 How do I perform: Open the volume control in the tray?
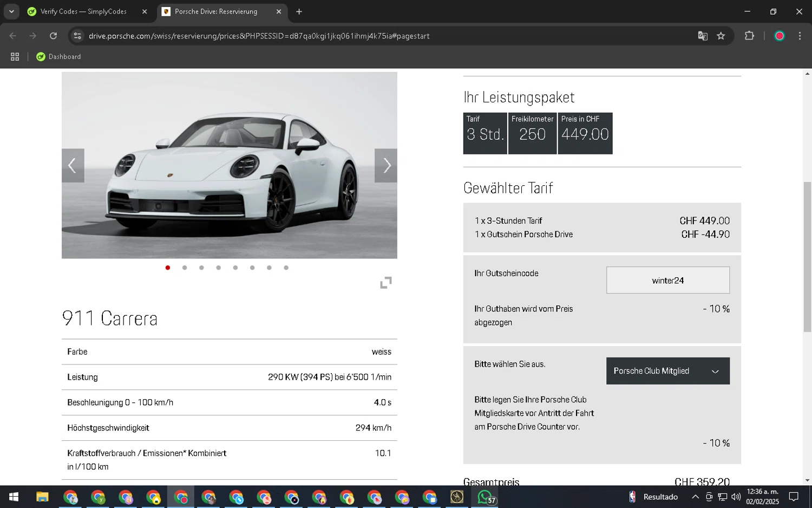[x=736, y=497]
